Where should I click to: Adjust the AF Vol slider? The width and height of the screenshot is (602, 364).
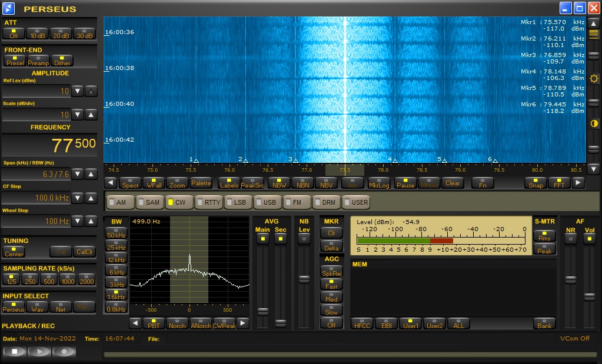tap(589, 297)
